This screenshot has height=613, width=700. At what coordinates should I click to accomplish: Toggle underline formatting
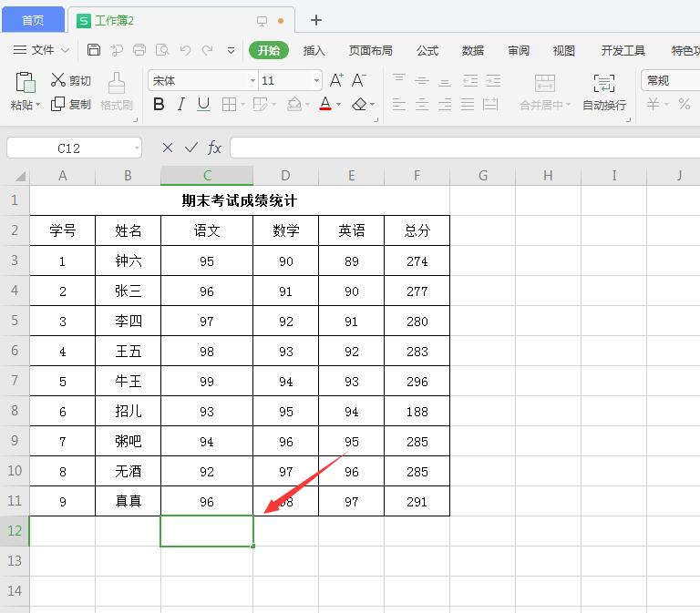point(203,105)
